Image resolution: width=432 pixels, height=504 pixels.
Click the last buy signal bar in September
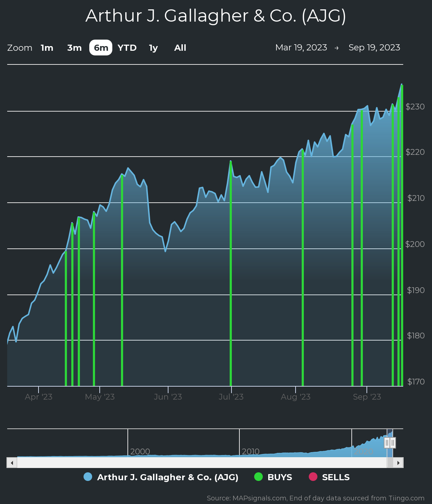coord(402,235)
